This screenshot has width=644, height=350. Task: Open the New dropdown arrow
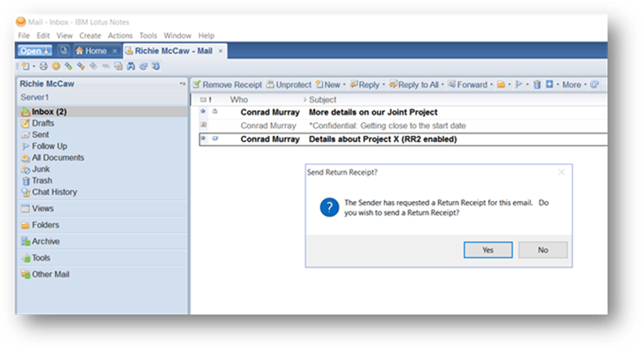344,84
